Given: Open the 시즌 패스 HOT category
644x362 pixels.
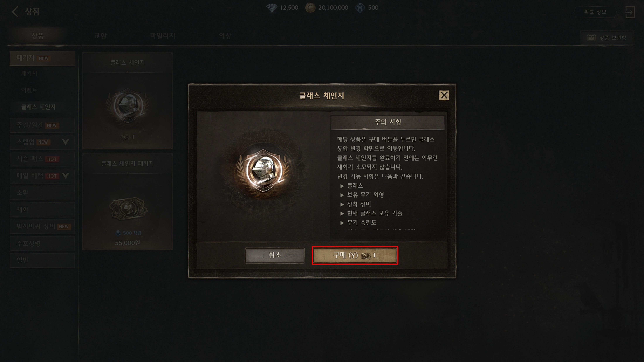Looking at the screenshot, I should [x=42, y=159].
